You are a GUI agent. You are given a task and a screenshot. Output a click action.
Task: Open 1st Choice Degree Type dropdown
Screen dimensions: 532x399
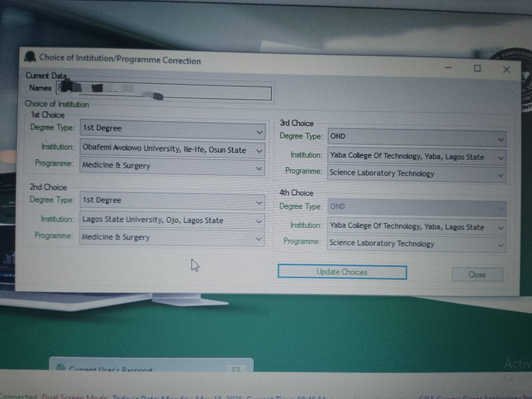point(173,129)
